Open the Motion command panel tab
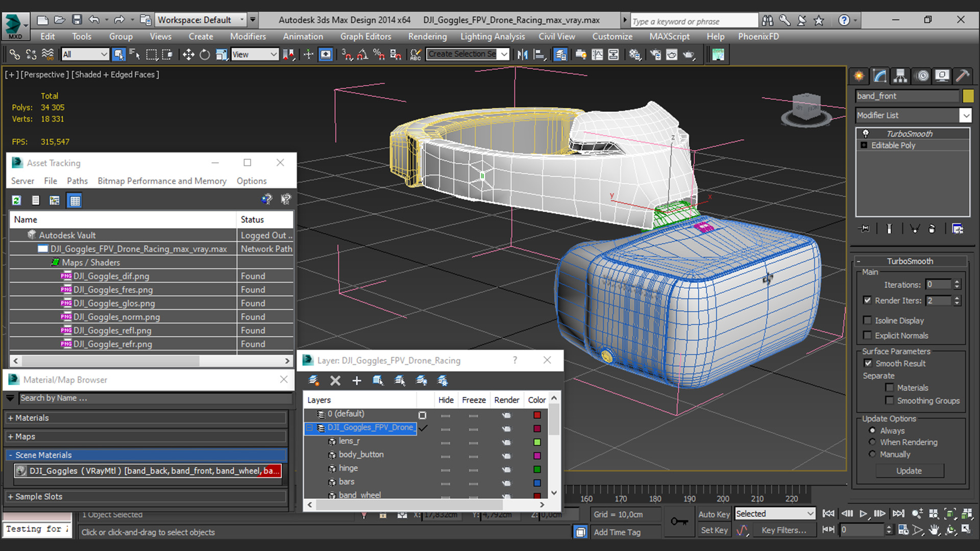This screenshot has width=980, height=551. click(x=922, y=76)
